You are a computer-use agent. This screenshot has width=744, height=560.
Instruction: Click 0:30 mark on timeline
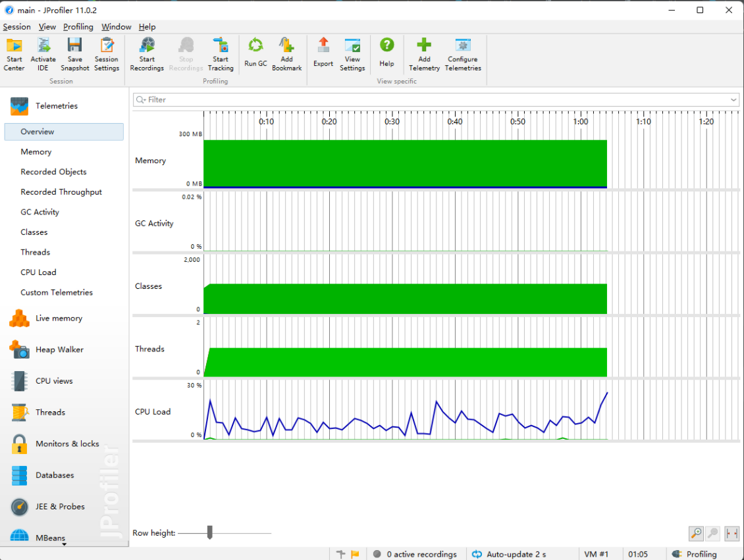coord(392,121)
